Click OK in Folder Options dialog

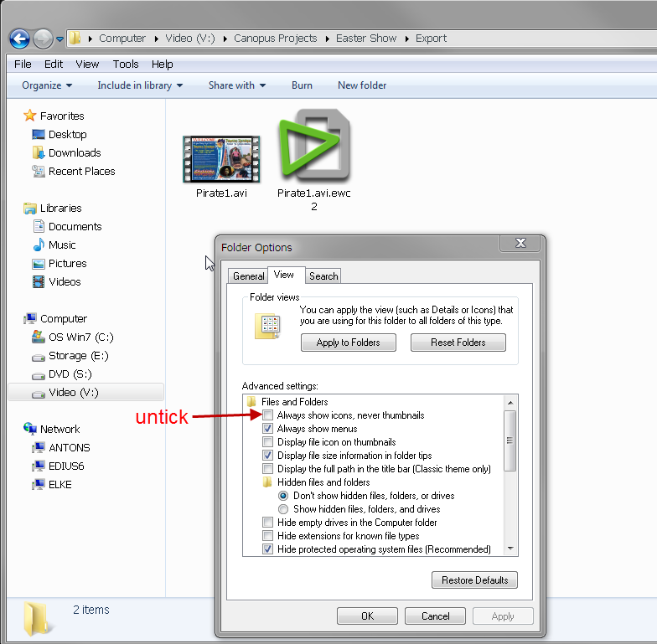point(367,616)
